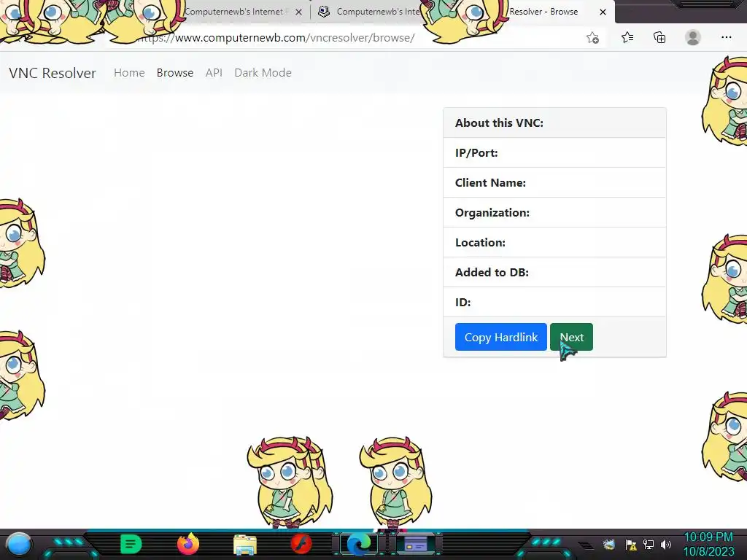Switch to Microsoft Edge in the taskbar
This screenshot has height=560, width=747.
coord(359,544)
